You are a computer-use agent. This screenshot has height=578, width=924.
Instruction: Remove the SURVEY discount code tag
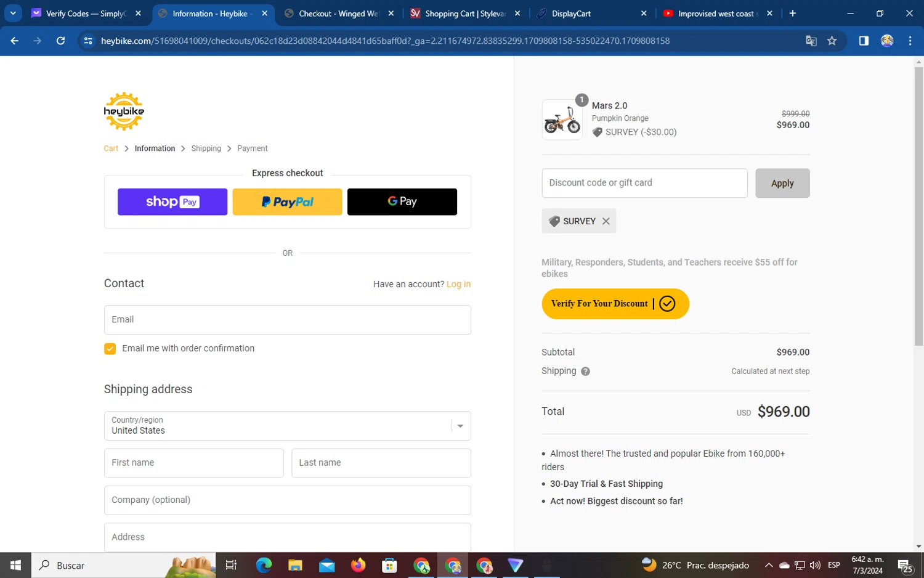606,221
